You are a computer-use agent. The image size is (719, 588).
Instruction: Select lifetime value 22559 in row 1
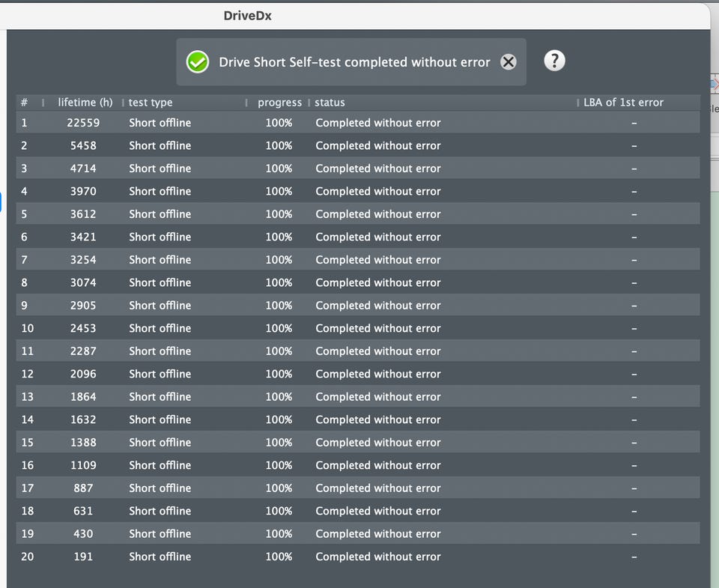tap(83, 123)
